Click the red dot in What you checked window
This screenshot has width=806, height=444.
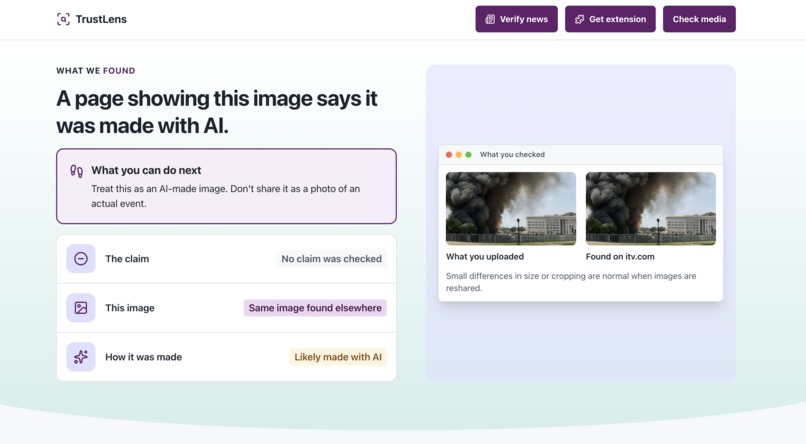point(449,155)
